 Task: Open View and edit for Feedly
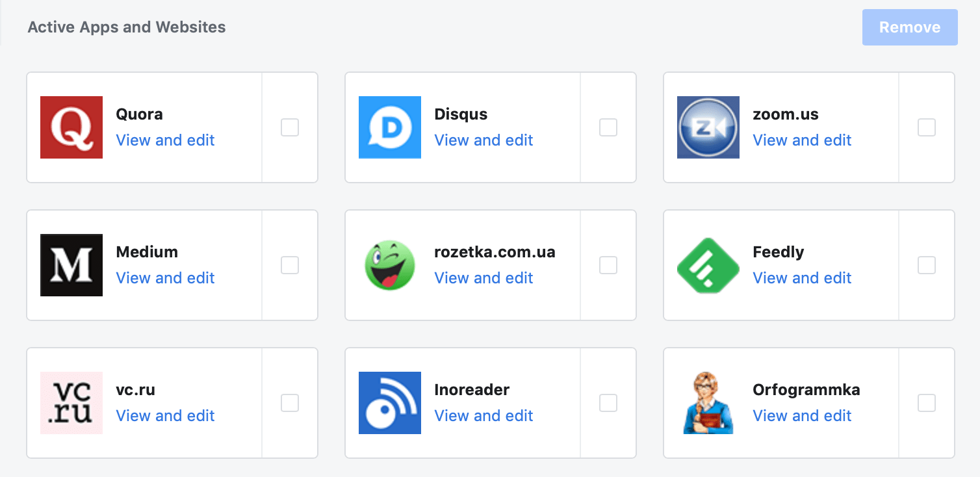click(x=802, y=278)
